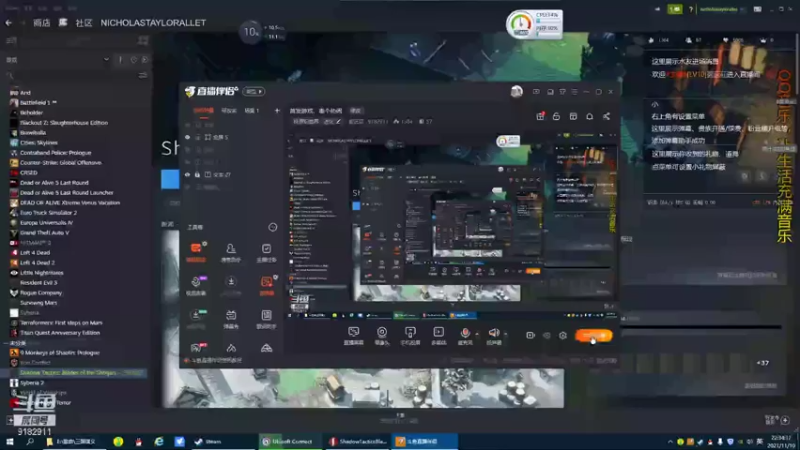
Task: Toggle Steam's ready-to-play filter icon
Action: click(x=145, y=60)
